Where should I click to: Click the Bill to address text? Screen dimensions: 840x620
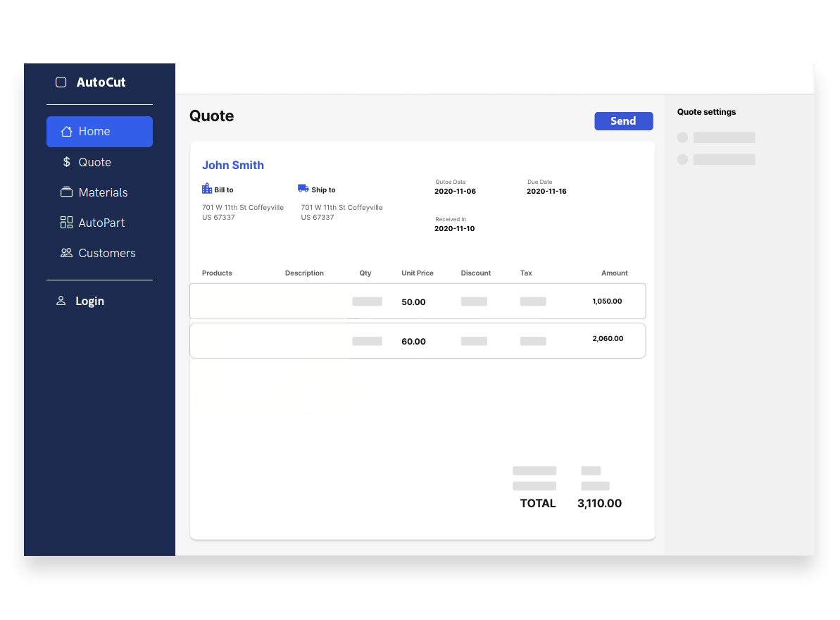(243, 212)
